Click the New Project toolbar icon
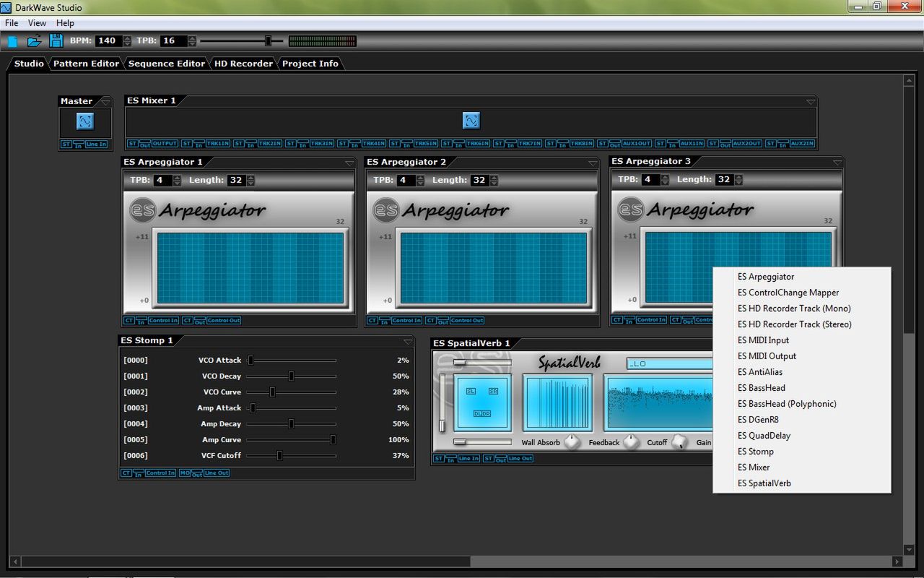 (12, 41)
